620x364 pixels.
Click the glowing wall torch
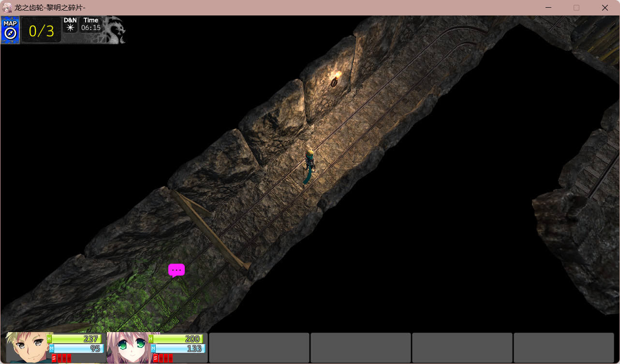(x=334, y=80)
